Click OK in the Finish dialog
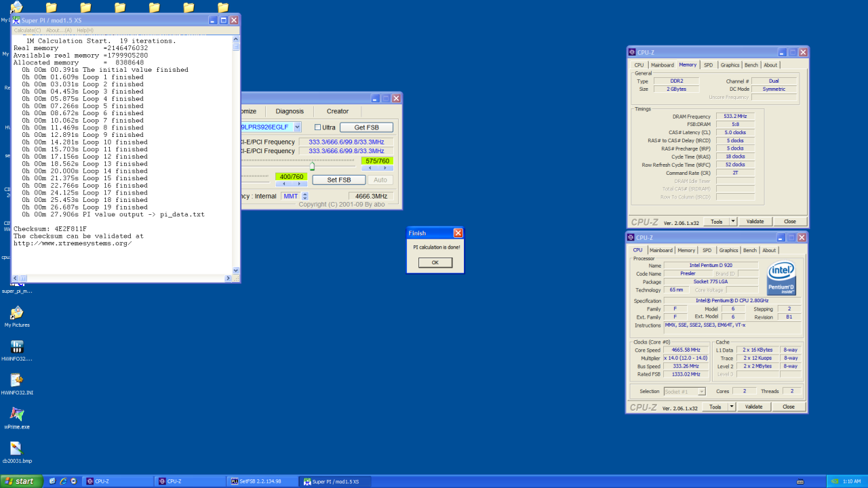The width and height of the screenshot is (868, 488). 435,262
